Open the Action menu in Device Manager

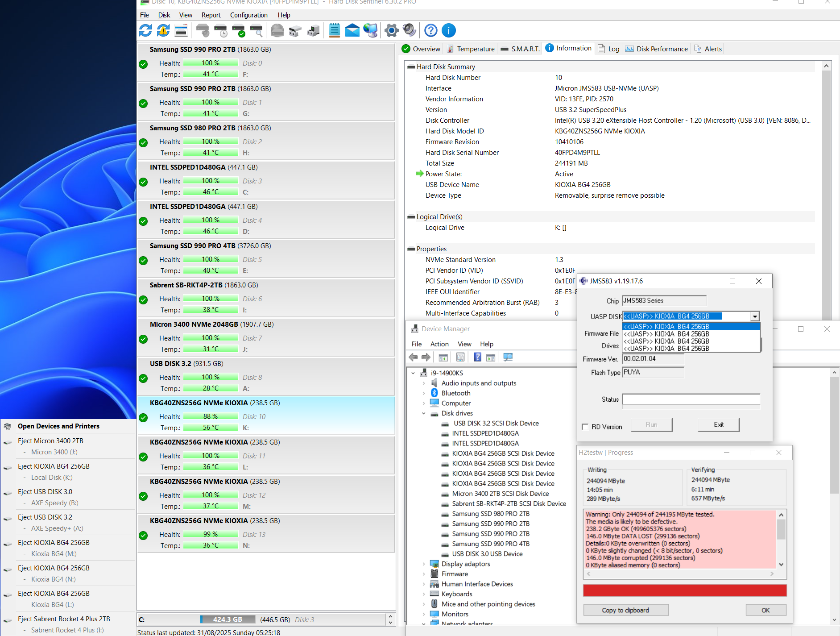tap(439, 344)
